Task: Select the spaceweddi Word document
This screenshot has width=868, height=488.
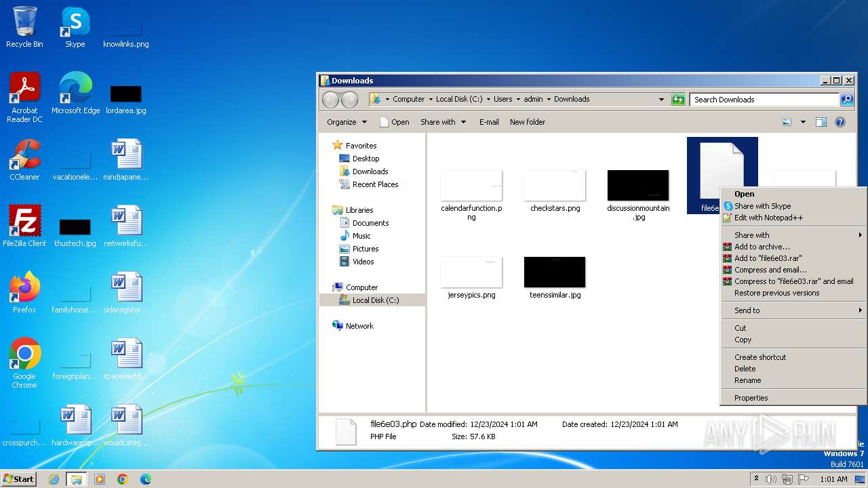Action: [x=125, y=359]
